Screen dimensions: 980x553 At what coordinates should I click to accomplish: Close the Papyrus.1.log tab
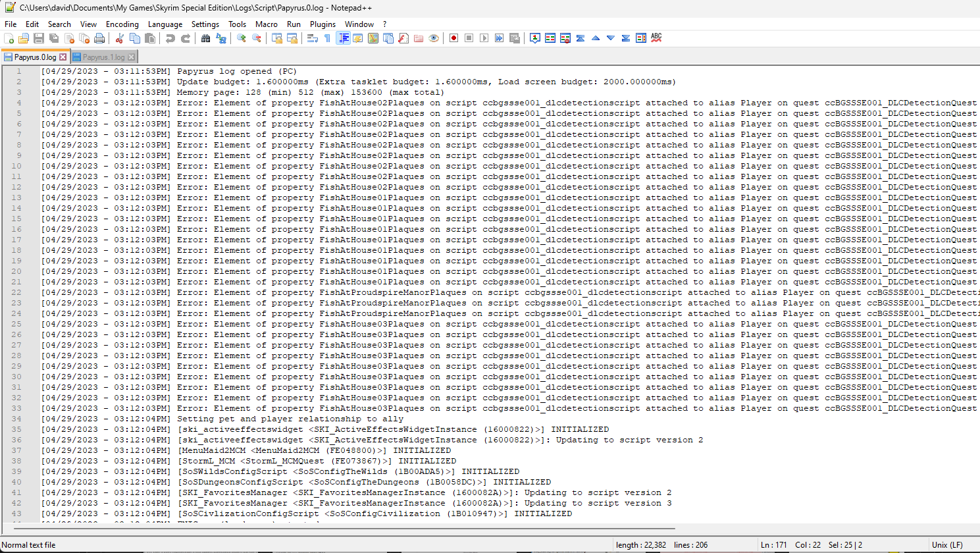click(x=131, y=57)
